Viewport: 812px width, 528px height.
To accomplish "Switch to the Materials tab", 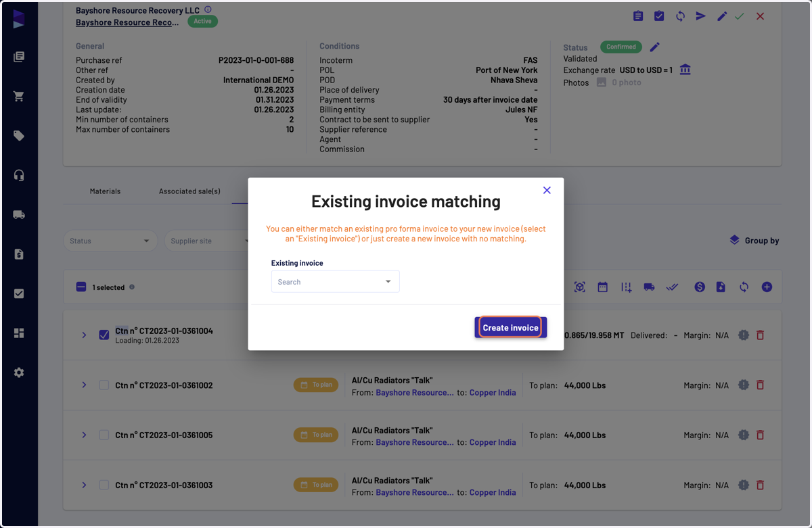I will click(105, 191).
